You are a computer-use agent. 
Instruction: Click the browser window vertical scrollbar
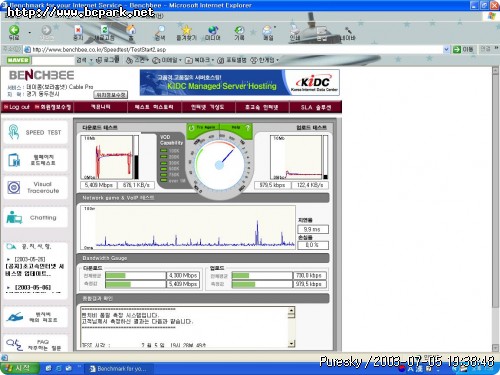pos(496,209)
